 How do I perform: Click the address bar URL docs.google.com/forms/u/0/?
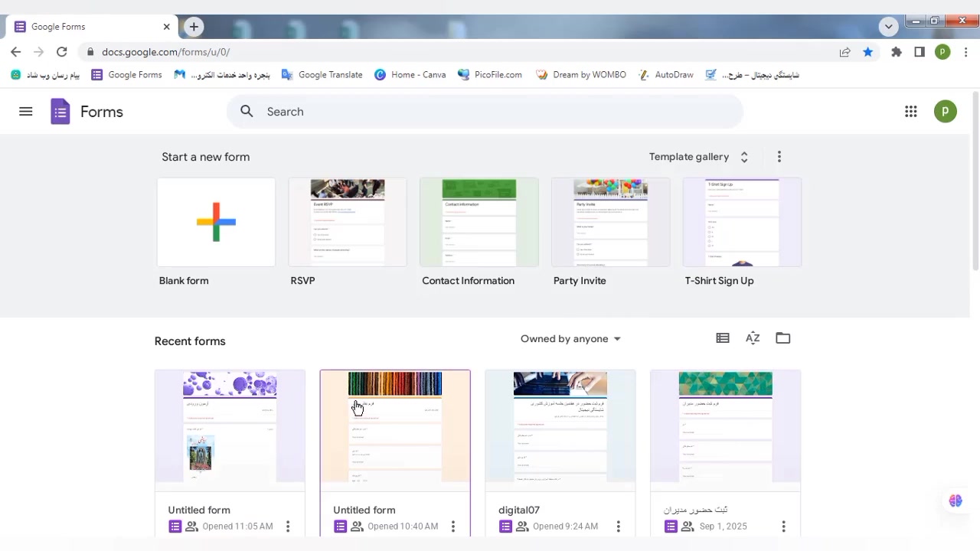165,52
